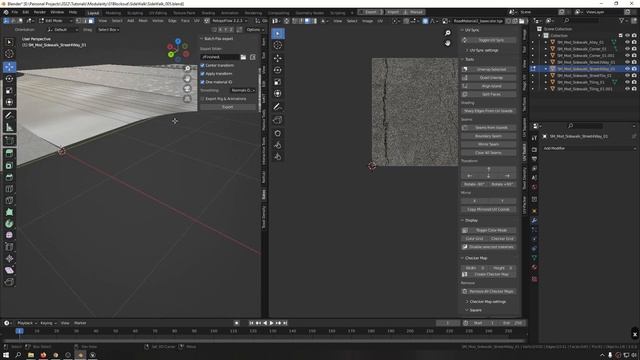Select the Scale tool in 3D viewport toolbar
The height and width of the screenshot is (360, 640).
tap(9, 90)
